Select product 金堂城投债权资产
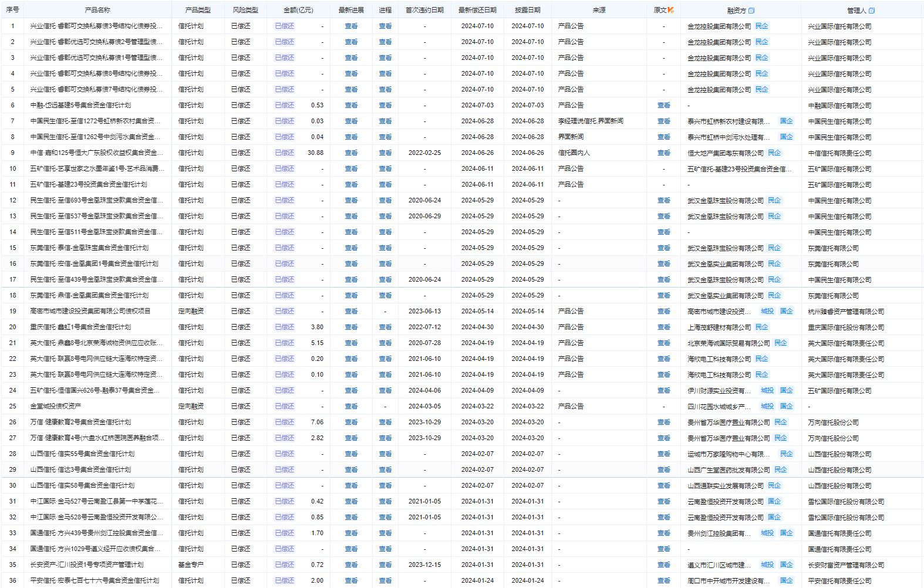The image size is (924, 588). (56, 407)
